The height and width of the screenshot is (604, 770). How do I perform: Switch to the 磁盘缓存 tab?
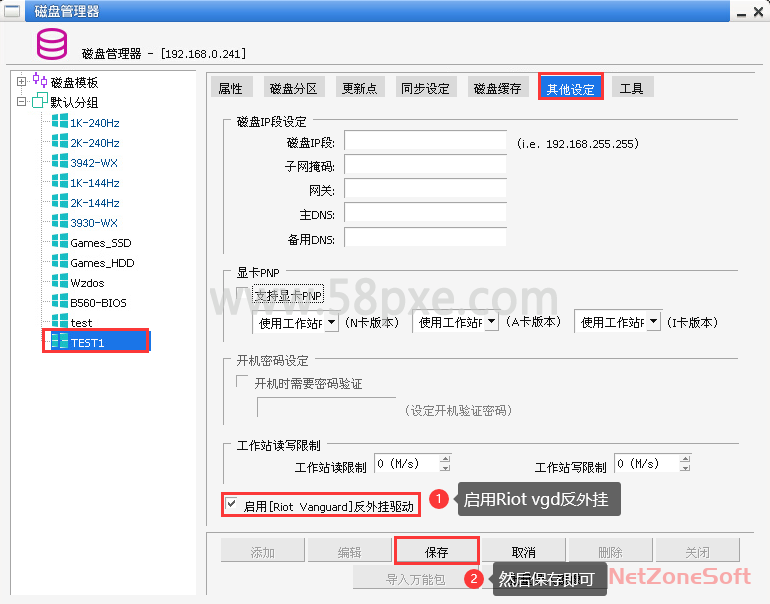point(497,88)
